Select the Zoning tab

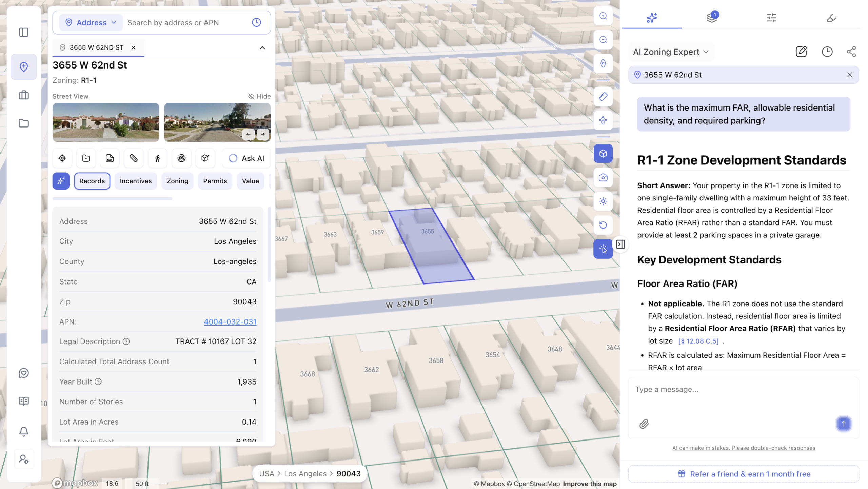tap(177, 181)
